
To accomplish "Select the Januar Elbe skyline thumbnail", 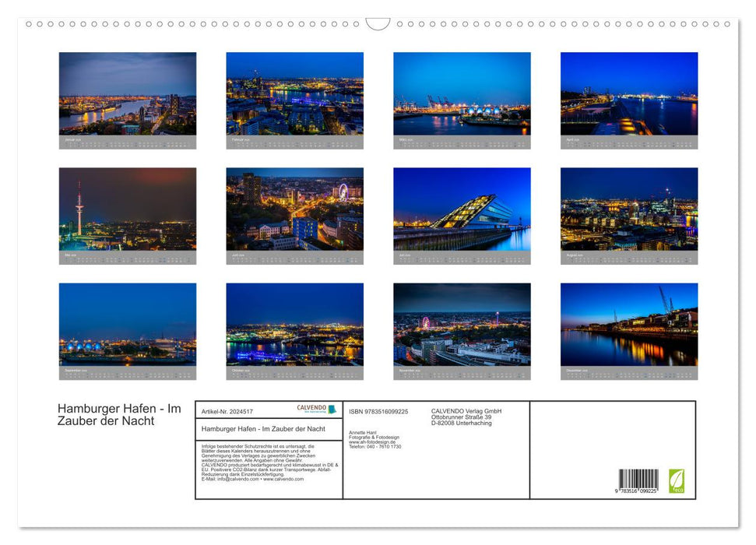I will point(128,93).
